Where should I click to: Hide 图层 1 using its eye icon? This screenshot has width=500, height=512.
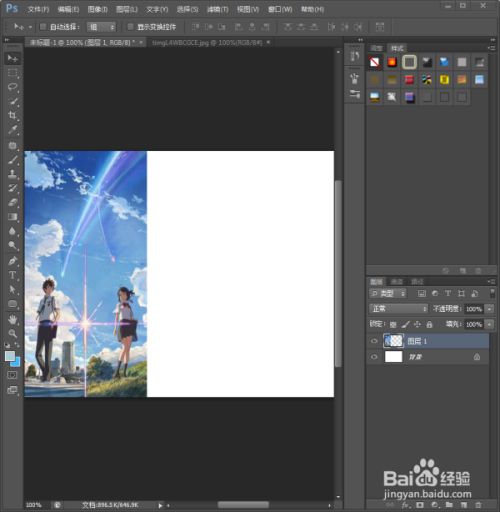pos(374,341)
